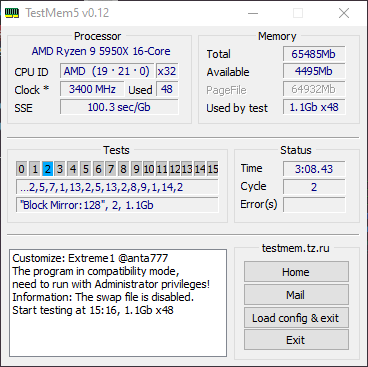Select test number 14 box
The height and width of the screenshot is (367, 368).
click(x=200, y=169)
